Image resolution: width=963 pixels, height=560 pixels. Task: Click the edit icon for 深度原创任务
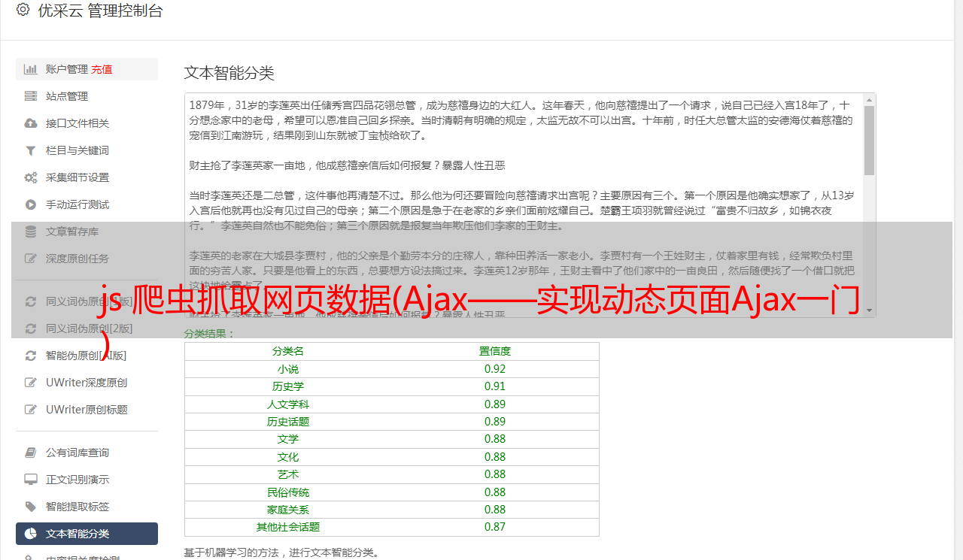pos(31,259)
